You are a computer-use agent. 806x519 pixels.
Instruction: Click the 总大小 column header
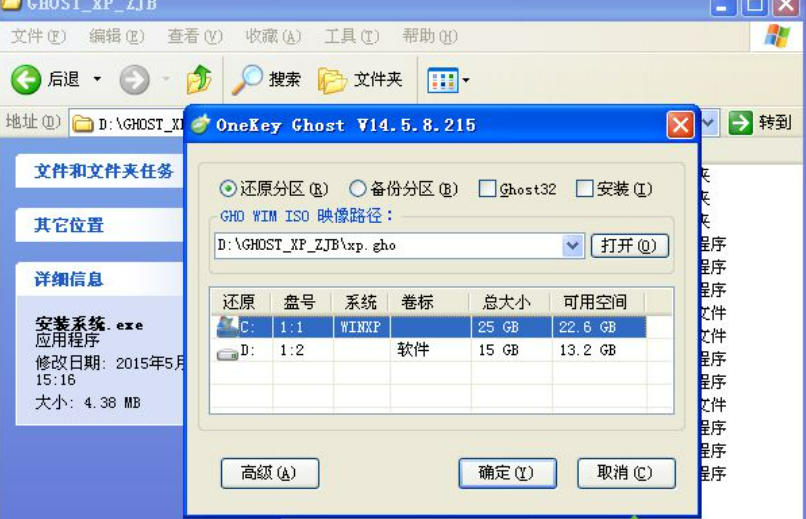pos(510,302)
